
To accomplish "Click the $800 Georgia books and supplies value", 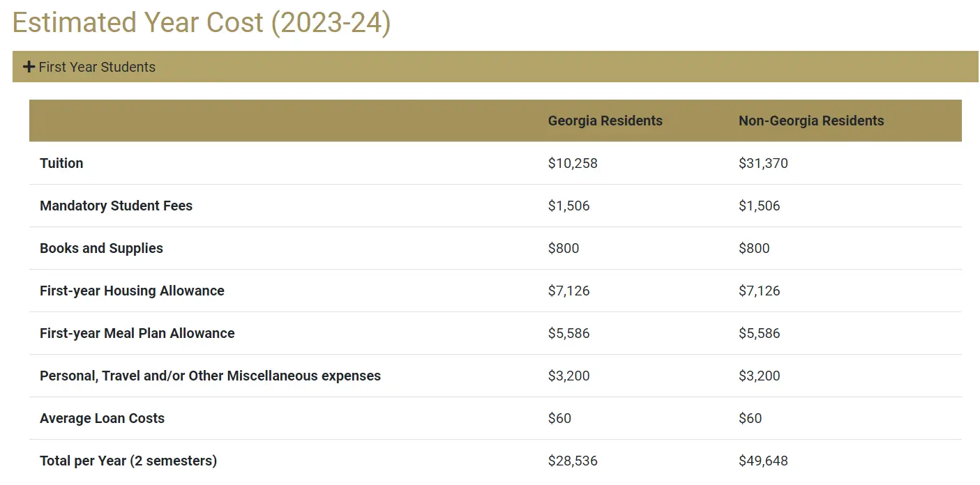I will [x=563, y=248].
